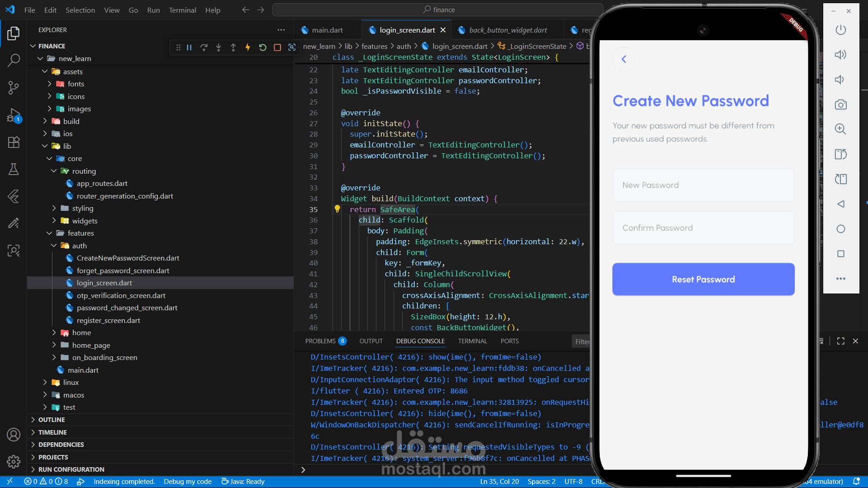The width and height of the screenshot is (868, 488).
Task: Maximize the bottom panel
Action: point(841,341)
